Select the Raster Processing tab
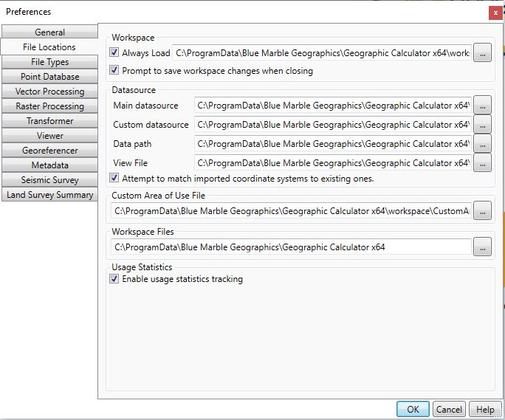Screen dimensions: 505x420 49,106
